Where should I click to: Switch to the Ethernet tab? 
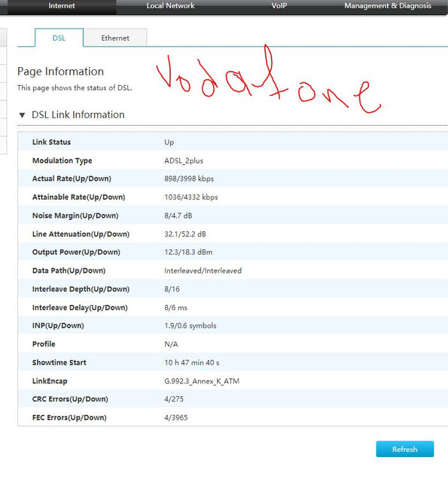115,38
